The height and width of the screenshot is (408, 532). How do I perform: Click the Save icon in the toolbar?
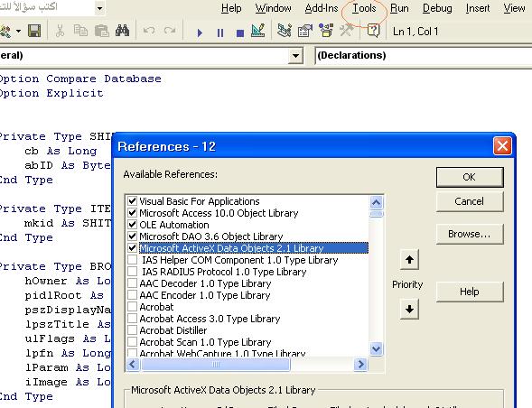click(x=34, y=32)
